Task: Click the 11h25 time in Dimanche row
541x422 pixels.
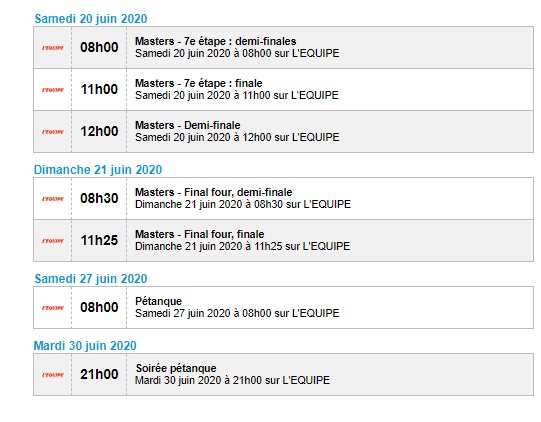Action: [99, 241]
